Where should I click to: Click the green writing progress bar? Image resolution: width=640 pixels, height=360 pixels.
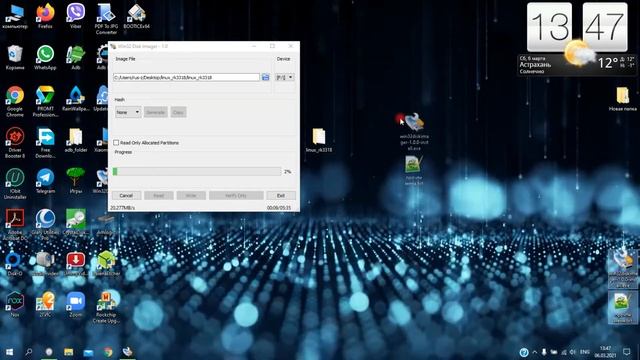click(197, 171)
